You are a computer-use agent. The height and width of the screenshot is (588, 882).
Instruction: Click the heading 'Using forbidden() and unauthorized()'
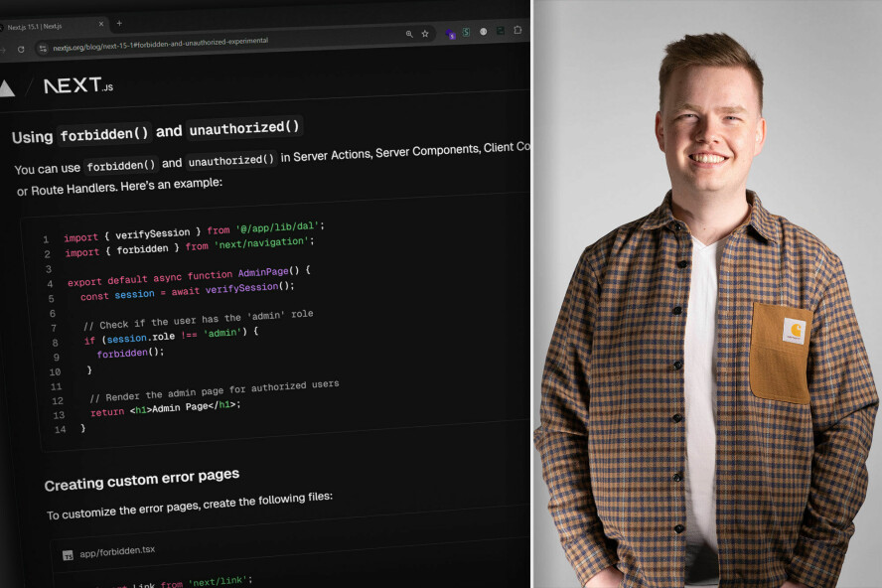click(156, 133)
